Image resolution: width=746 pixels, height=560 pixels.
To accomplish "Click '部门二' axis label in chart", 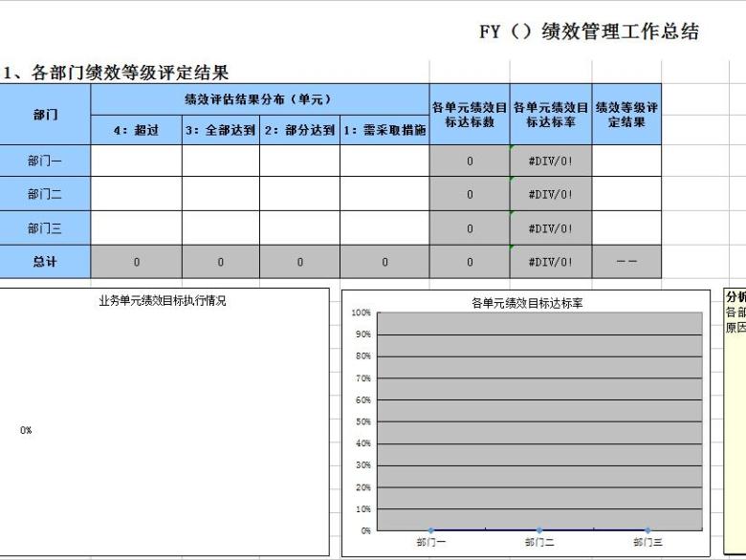I will point(539,542).
